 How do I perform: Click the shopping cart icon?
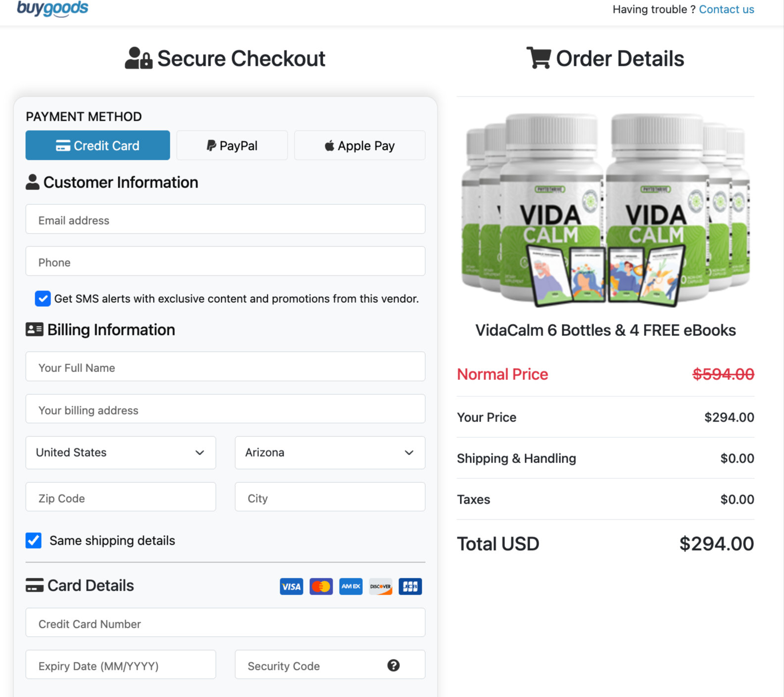pos(539,58)
